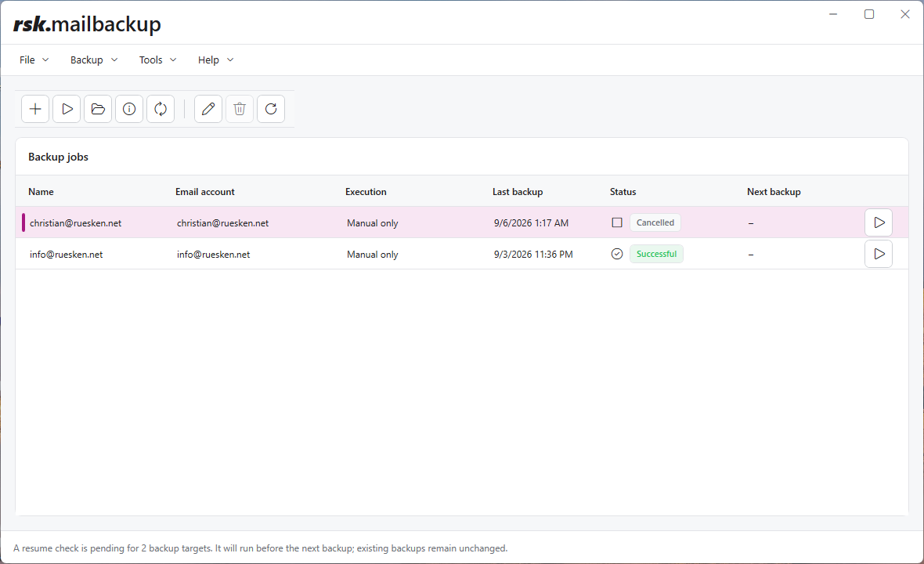Click info@ruesken.net email account cell
924x564 pixels.
pos(213,255)
